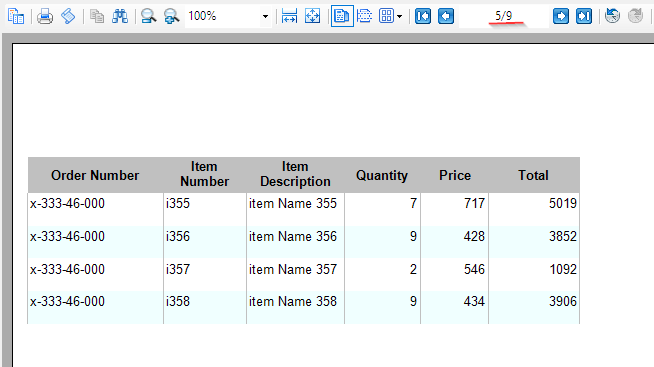Click the price 434 cell
The height and width of the screenshot is (367, 654).
(x=455, y=307)
